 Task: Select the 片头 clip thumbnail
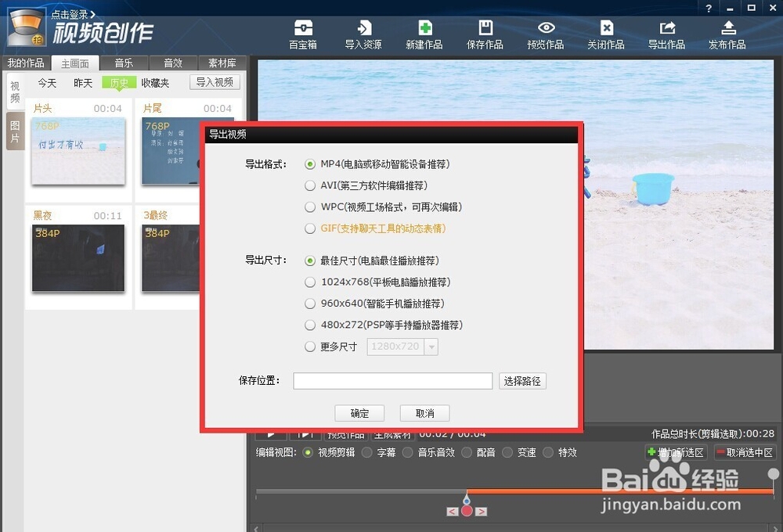[x=78, y=150]
